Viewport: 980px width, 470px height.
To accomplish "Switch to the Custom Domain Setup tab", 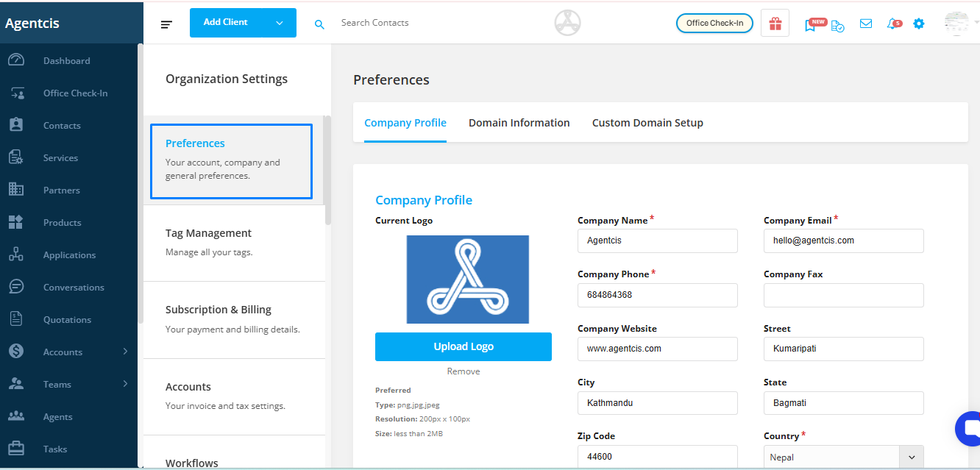I will point(647,123).
